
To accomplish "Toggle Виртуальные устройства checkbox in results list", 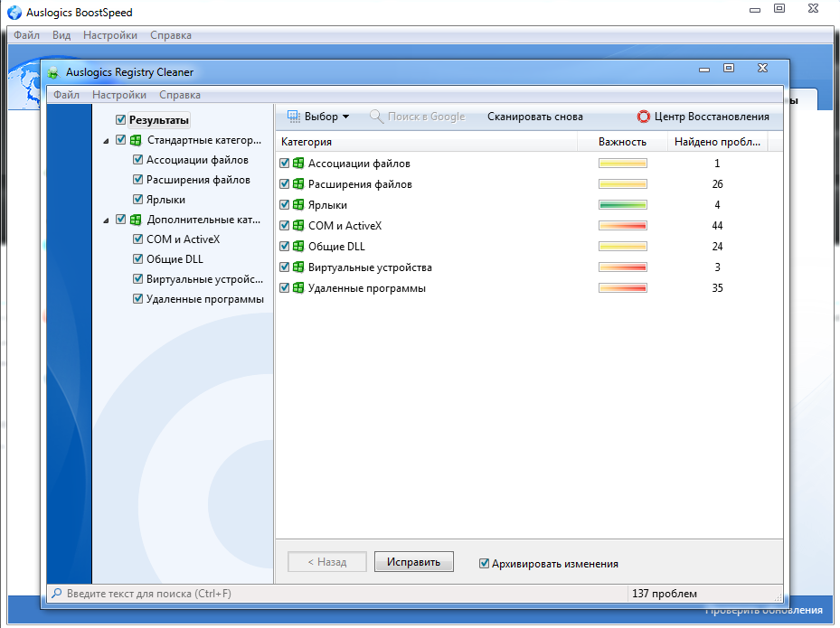I will [x=285, y=267].
